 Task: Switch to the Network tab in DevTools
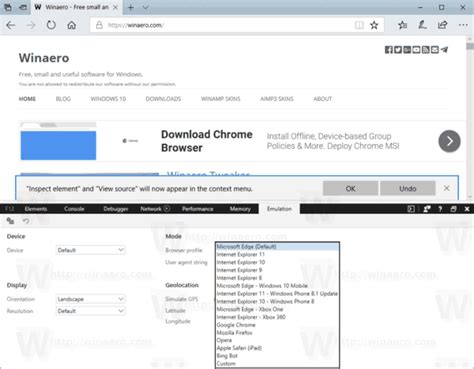coord(155,209)
